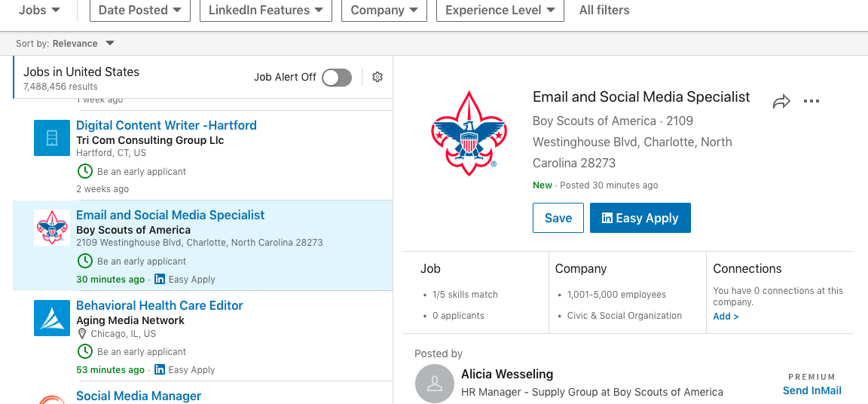Click Boy Scouts of America large logo
868x404 pixels.
pyautogui.click(x=469, y=133)
